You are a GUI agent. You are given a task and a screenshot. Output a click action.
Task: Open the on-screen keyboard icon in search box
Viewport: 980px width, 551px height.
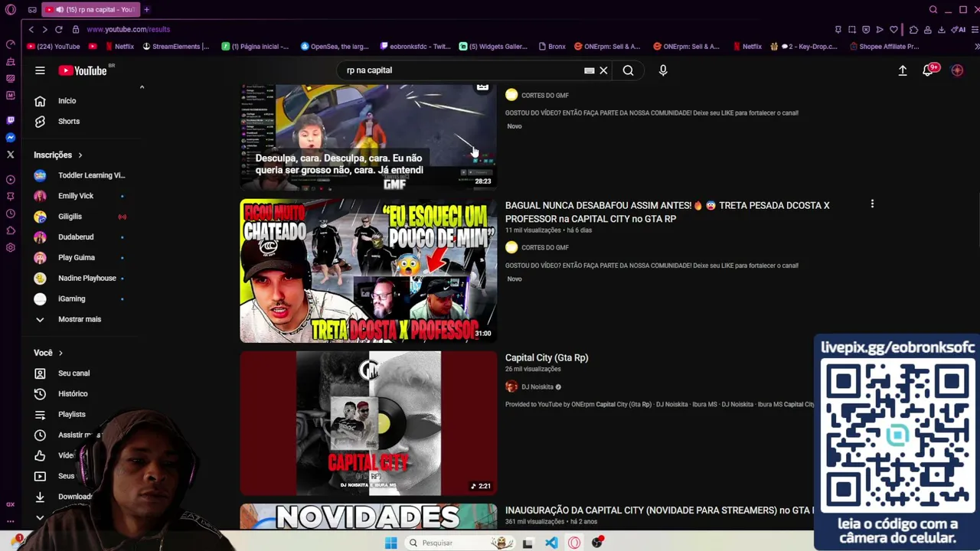590,70
